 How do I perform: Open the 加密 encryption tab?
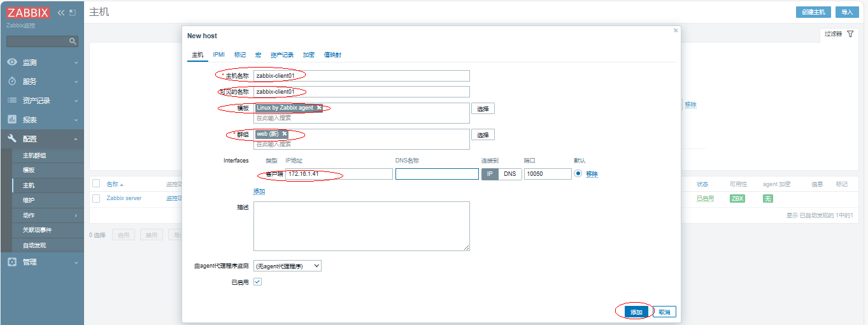pyautogui.click(x=308, y=55)
